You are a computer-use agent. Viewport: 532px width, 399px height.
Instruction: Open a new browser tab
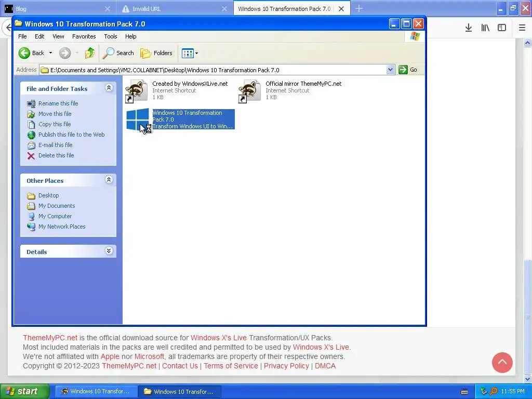point(359,8)
